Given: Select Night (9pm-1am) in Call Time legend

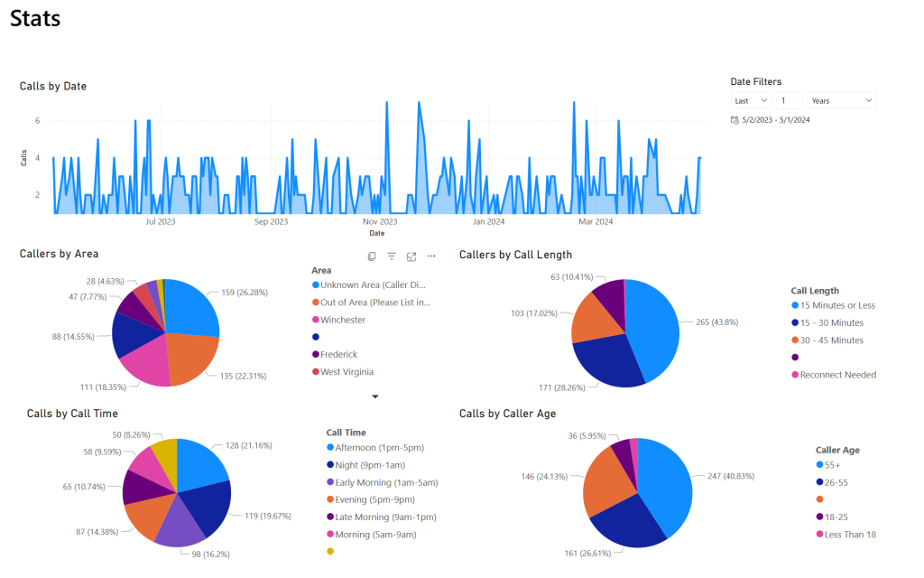Looking at the screenshot, I should click(366, 465).
